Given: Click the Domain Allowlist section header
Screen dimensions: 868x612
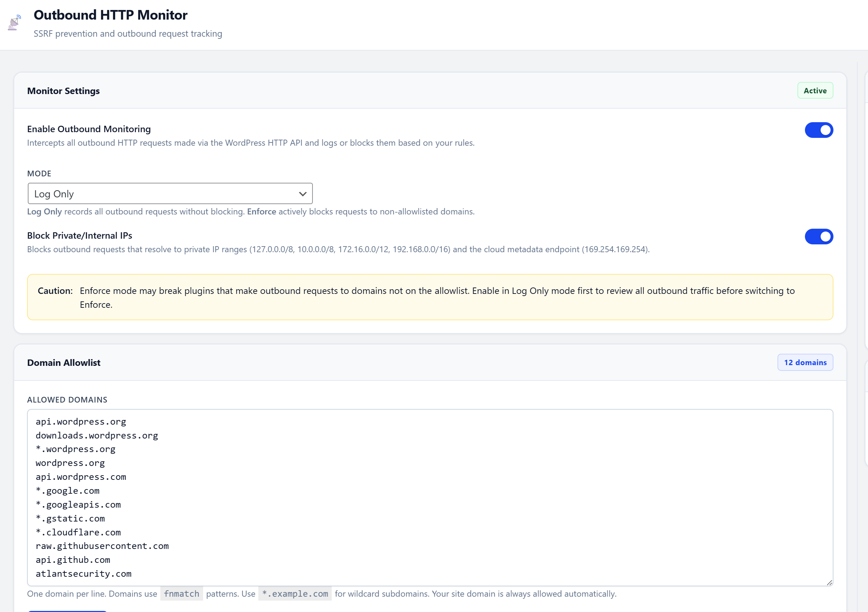Looking at the screenshot, I should coord(63,362).
